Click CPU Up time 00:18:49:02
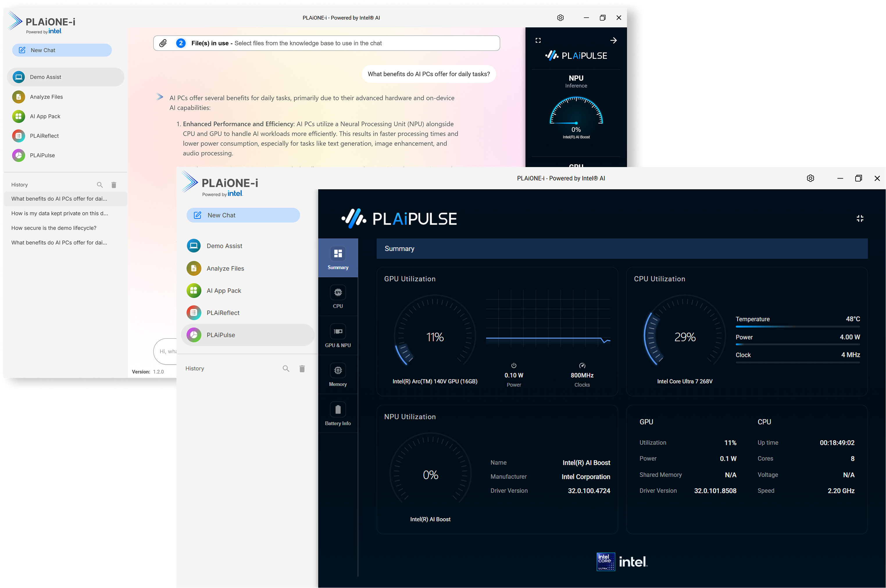This screenshot has width=886, height=588. (837, 442)
